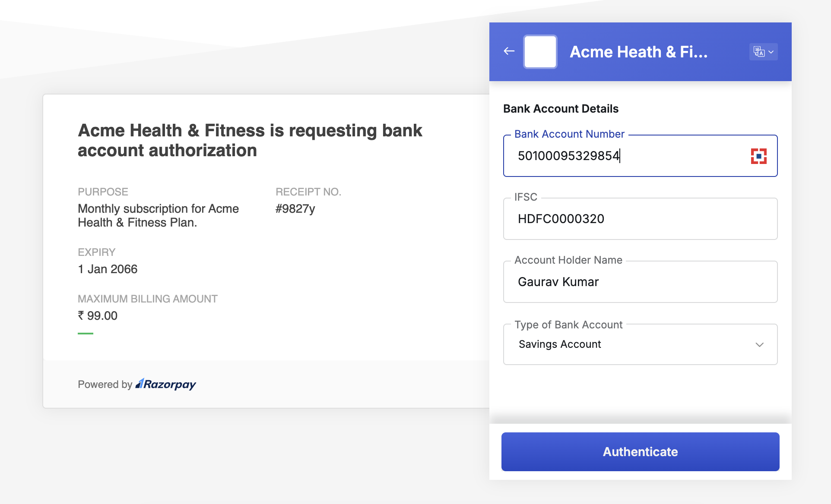831x504 pixels.
Task: Click the HDFC bank logo inside the account field
Action: pyautogui.click(x=759, y=156)
